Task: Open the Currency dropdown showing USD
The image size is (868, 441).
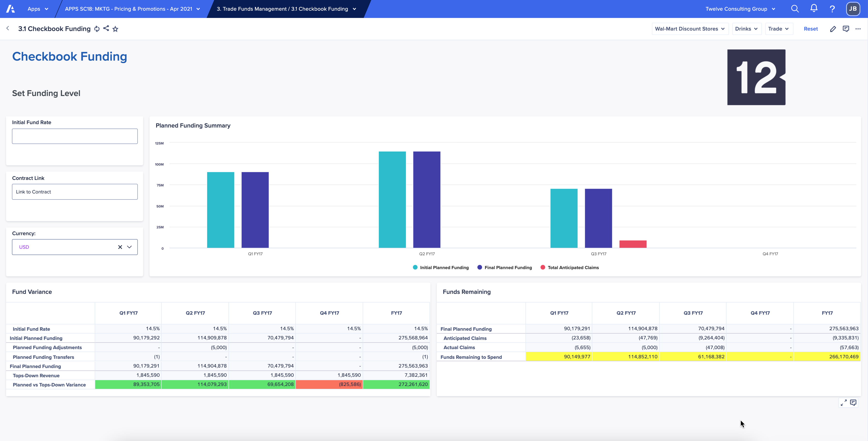Action: 129,247
